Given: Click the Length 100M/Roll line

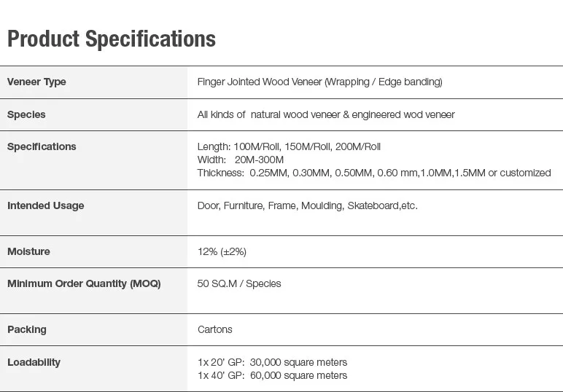Looking at the screenshot, I should (x=289, y=146).
